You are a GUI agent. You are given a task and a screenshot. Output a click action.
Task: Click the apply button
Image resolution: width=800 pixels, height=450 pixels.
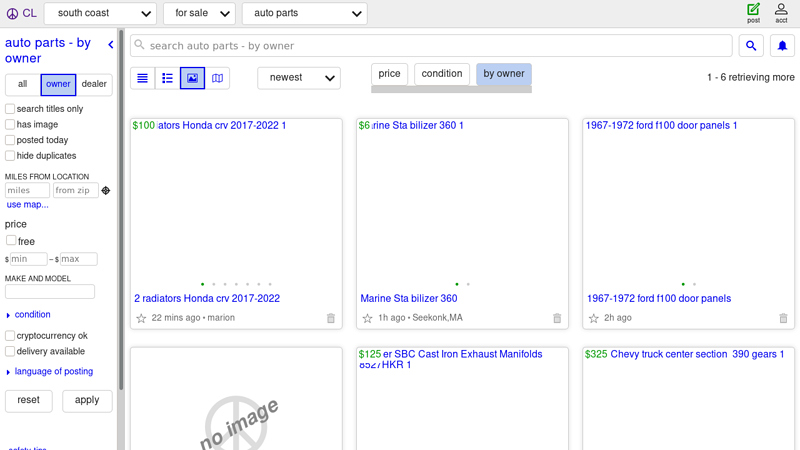click(x=87, y=401)
